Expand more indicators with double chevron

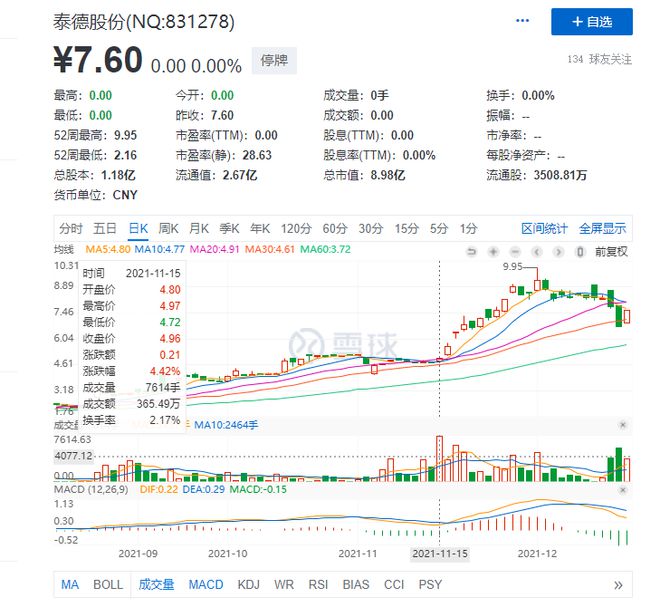(618, 585)
